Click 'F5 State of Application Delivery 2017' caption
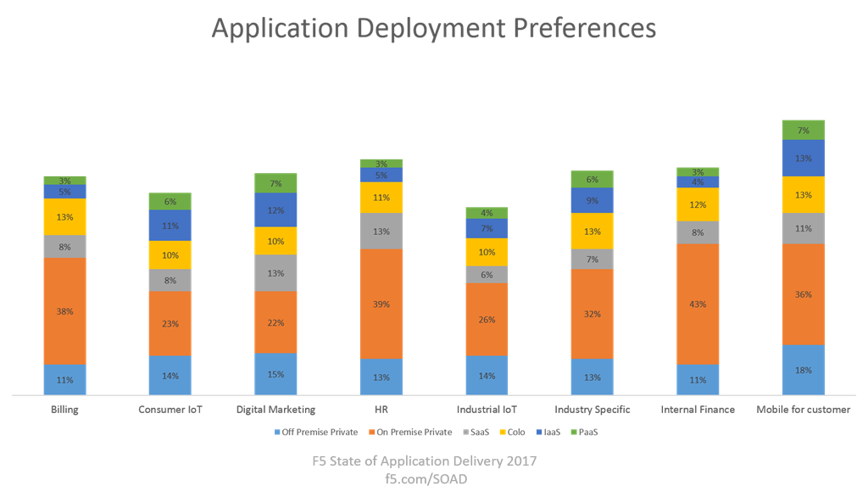Image resolution: width=868 pixels, height=497 pixels. coord(425,461)
